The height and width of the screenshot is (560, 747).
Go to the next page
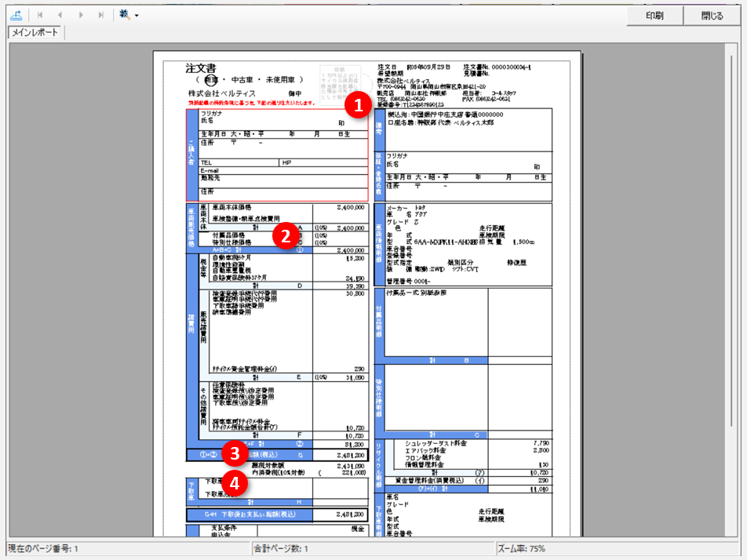point(81,15)
